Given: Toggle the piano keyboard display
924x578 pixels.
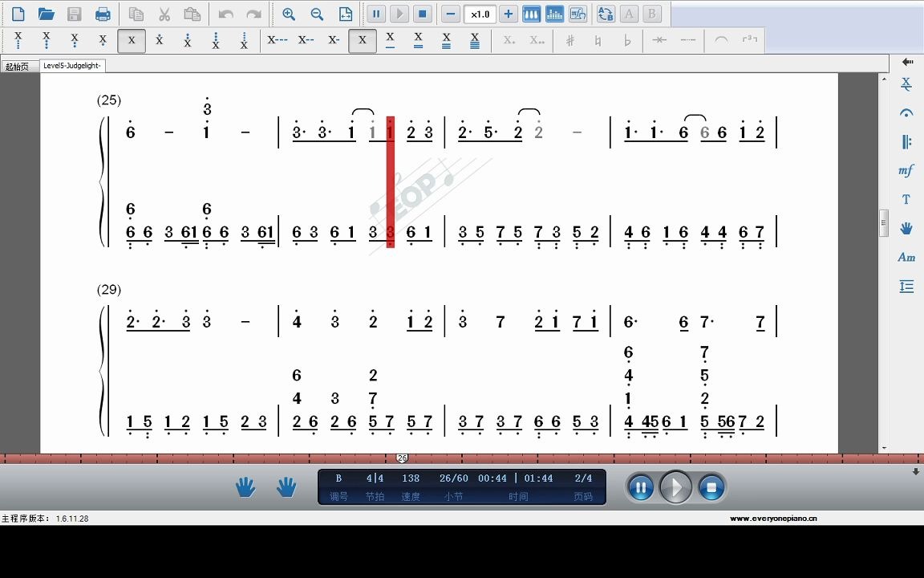Looking at the screenshot, I should tap(531, 14).
